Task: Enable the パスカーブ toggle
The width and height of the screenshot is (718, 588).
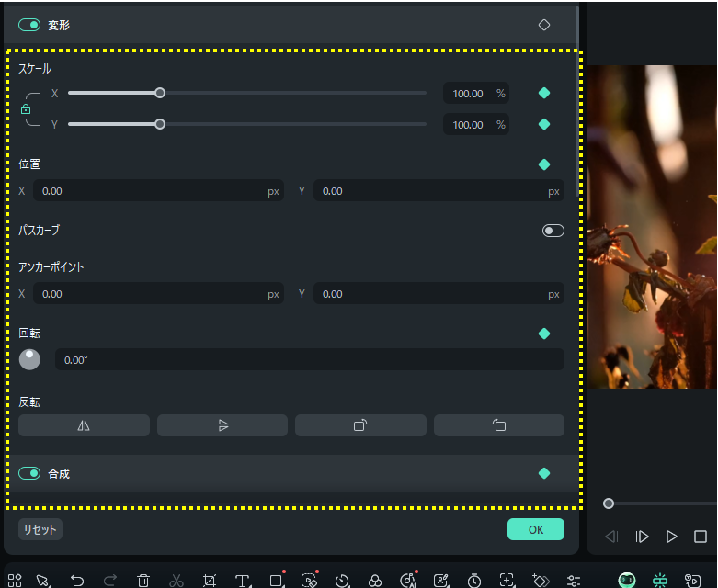Action: click(553, 231)
